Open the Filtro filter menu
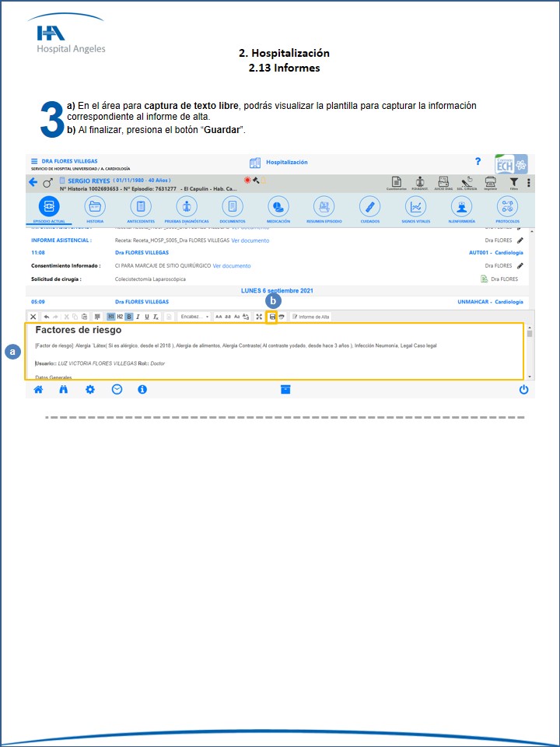560x747 pixels. tap(513, 183)
